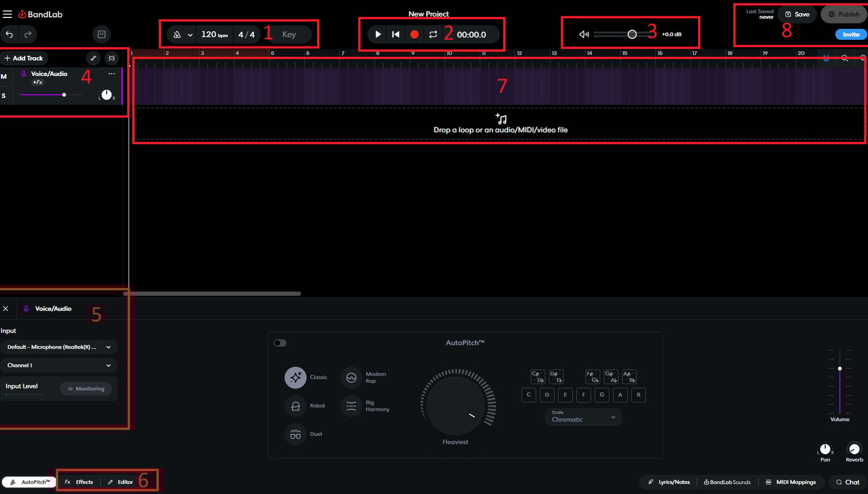Image resolution: width=868 pixels, height=494 pixels.
Task: Select the Classic AutoPitch mode
Action: tap(295, 378)
